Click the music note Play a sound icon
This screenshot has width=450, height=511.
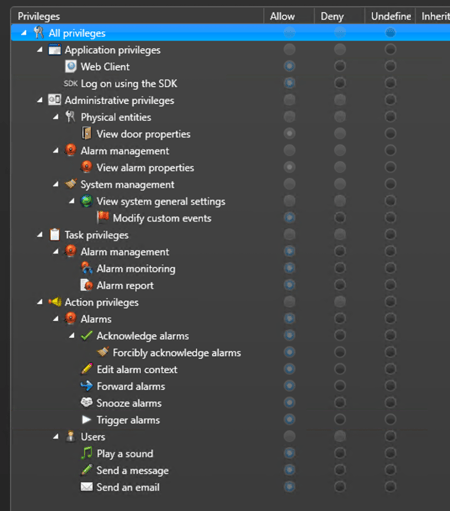tap(87, 453)
